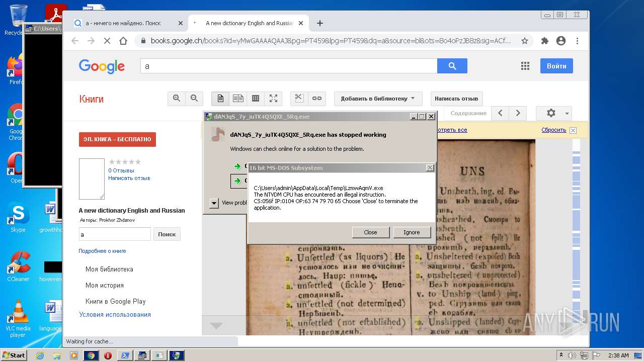
Task: Close the 'ничего не найдено' tab
Action: [181, 23]
